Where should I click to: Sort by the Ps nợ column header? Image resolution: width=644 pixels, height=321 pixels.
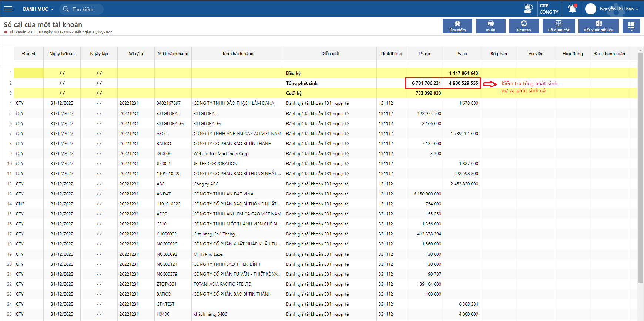point(425,54)
